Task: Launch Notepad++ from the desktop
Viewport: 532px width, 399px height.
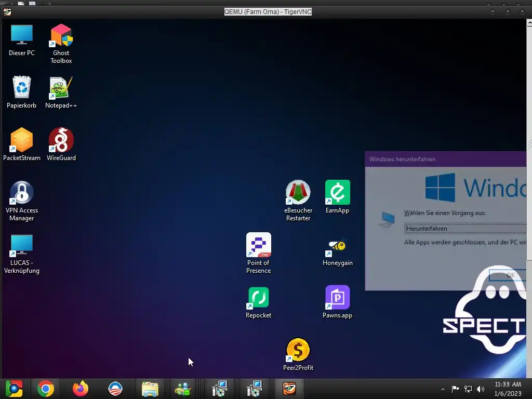Action: click(x=61, y=92)
